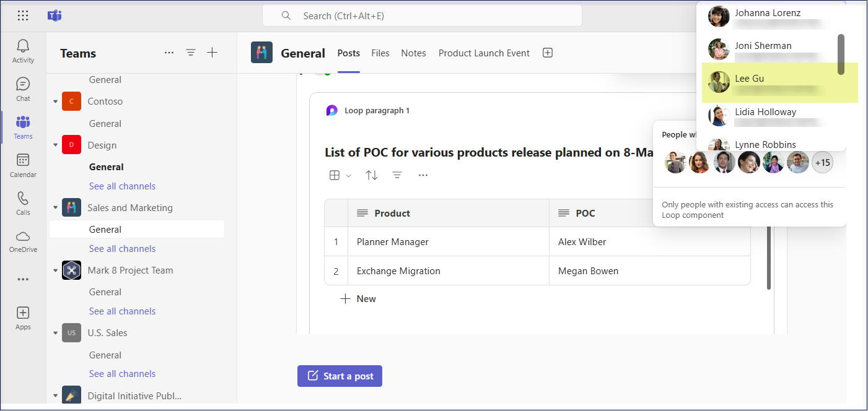
Task: Open the Apps store icon
Action: (x=23, y=318)
